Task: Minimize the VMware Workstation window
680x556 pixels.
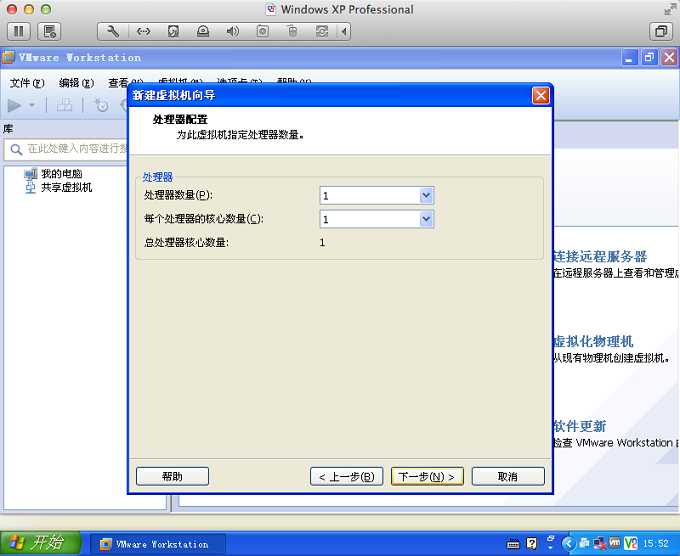Action: [629, 57]
